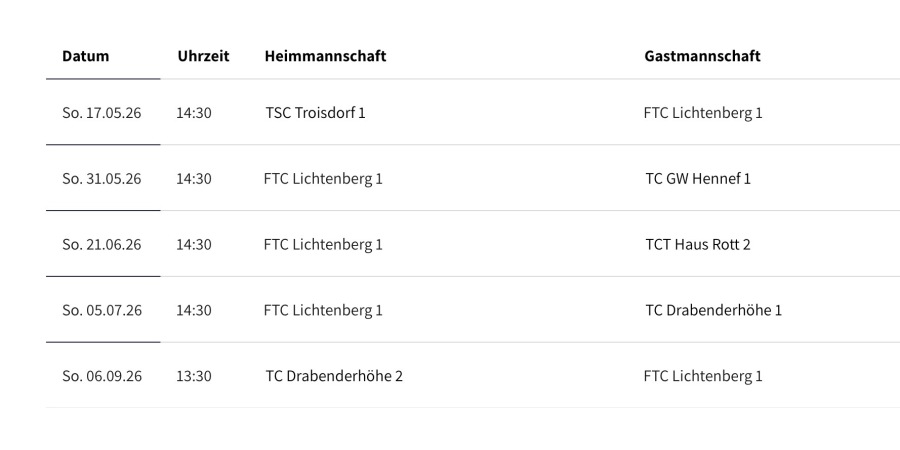Click the Heimmannschaft column header
This screenshot has height=450, width=900.
pyautogui.click(x=325, y=56)
